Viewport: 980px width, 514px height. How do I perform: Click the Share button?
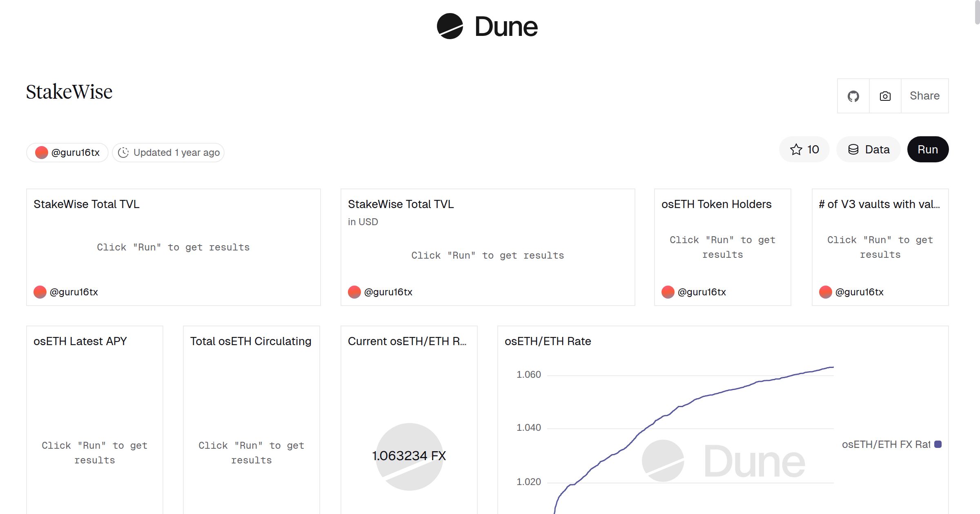point(924,96)
